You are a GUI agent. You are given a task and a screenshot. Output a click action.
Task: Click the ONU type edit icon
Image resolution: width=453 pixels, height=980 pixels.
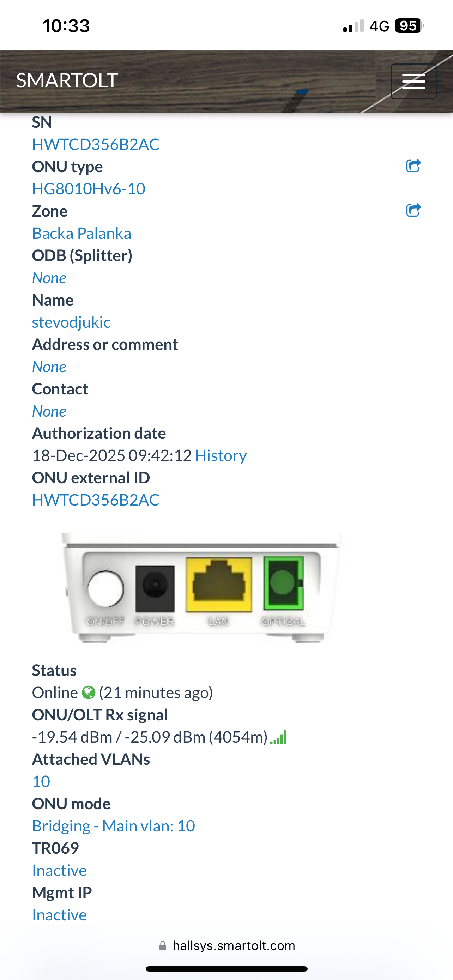pyautogui.click(x=413, y=166)
